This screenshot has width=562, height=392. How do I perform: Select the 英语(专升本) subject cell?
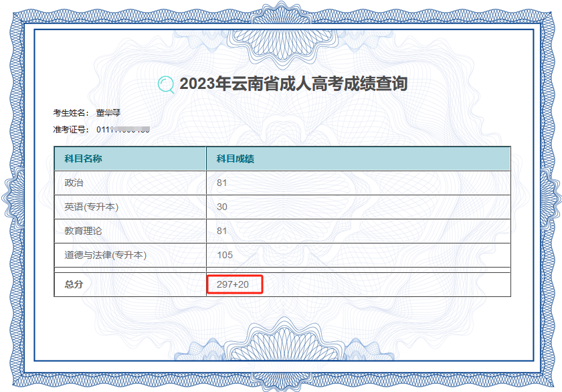click(91, 207)
